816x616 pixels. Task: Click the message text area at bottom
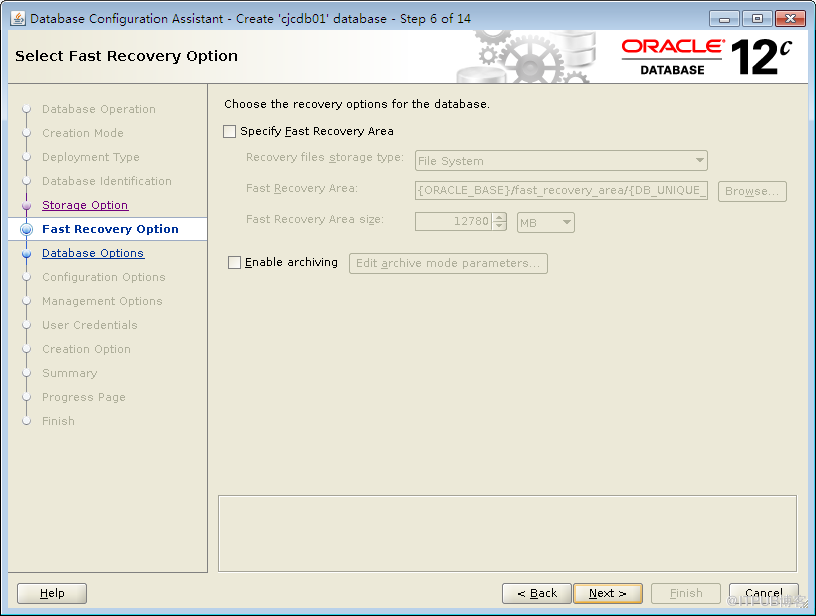coord(507,534)
